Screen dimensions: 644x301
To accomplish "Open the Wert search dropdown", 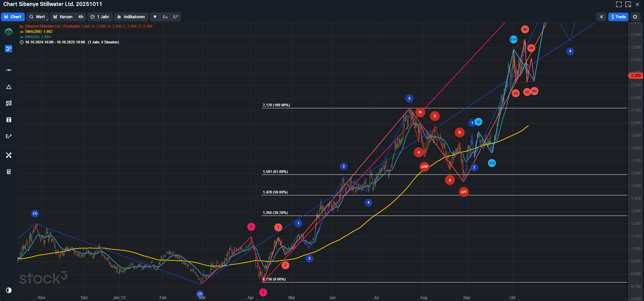I will (37, 17).
